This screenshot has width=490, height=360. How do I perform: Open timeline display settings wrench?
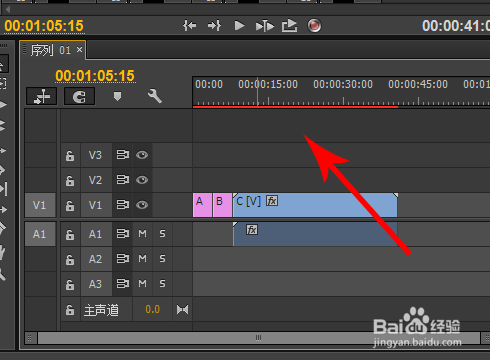tap(155, 96)
